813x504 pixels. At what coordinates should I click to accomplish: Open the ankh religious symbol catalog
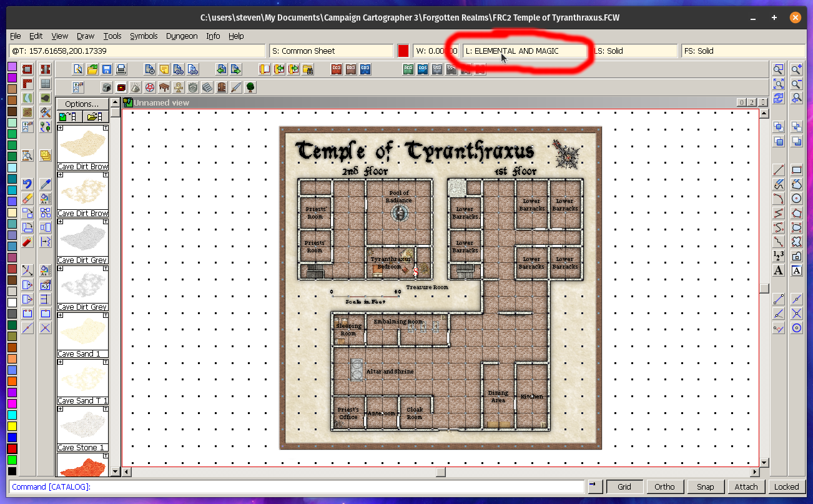tap(179, 87)
